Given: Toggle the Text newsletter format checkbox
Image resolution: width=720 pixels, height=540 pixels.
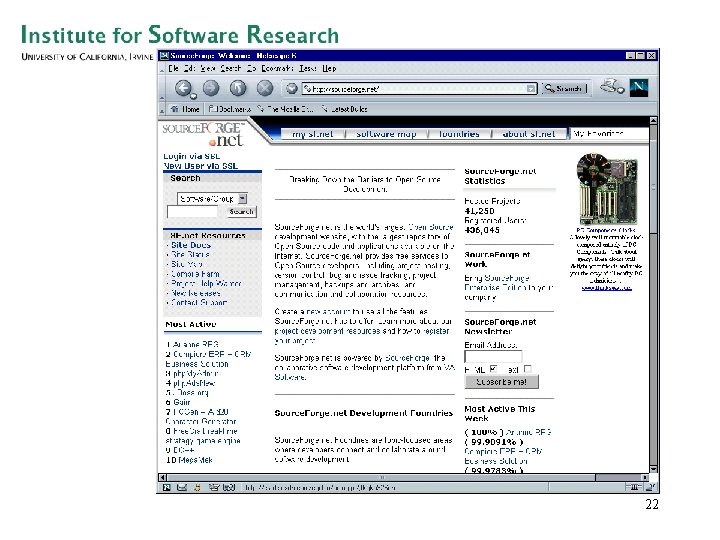Looking at the screenshot, I should click(x=527, y=369).
